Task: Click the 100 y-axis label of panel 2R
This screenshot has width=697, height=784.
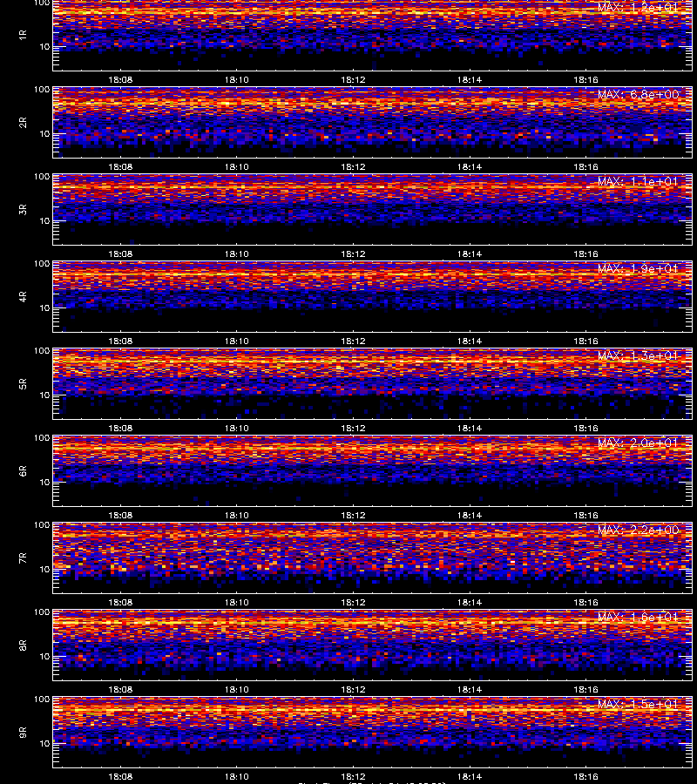Action: (42, 90)
